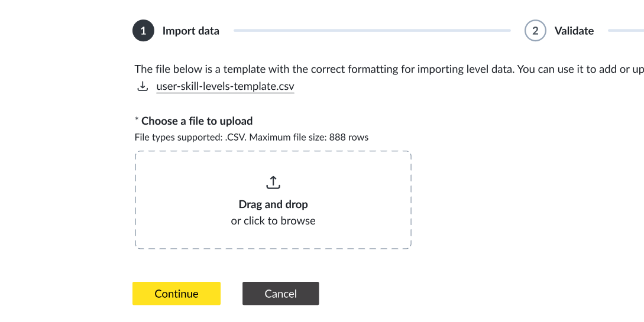This screenshot has width=644, height=322.
Task: Jump to the Validate step label
Action: coord(574,31)
